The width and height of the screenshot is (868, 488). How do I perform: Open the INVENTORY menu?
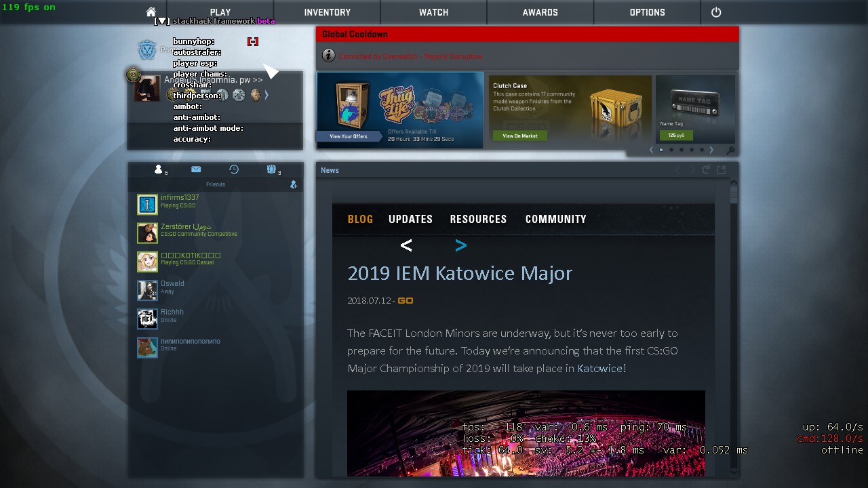(x=328, y=12)
